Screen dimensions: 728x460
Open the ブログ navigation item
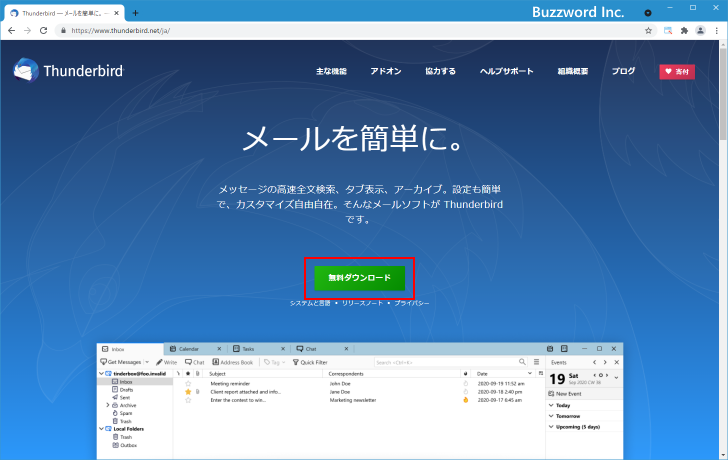[x=623, y=71]
